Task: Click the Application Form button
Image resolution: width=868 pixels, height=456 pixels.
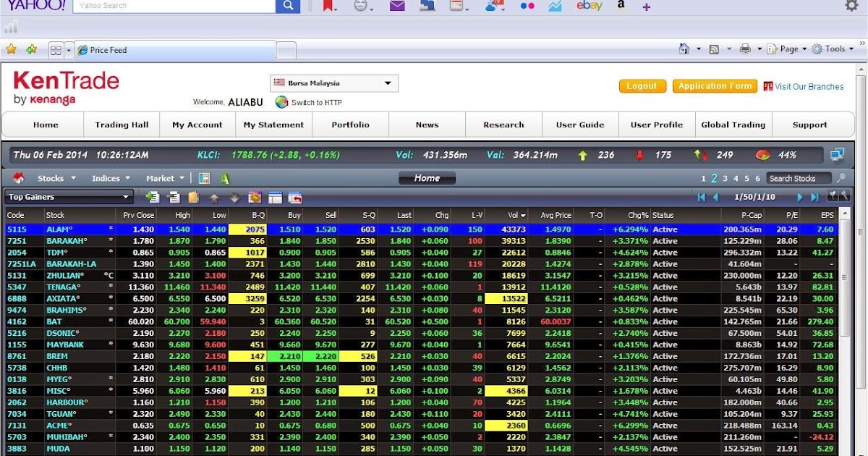Action: coord(715,86)
